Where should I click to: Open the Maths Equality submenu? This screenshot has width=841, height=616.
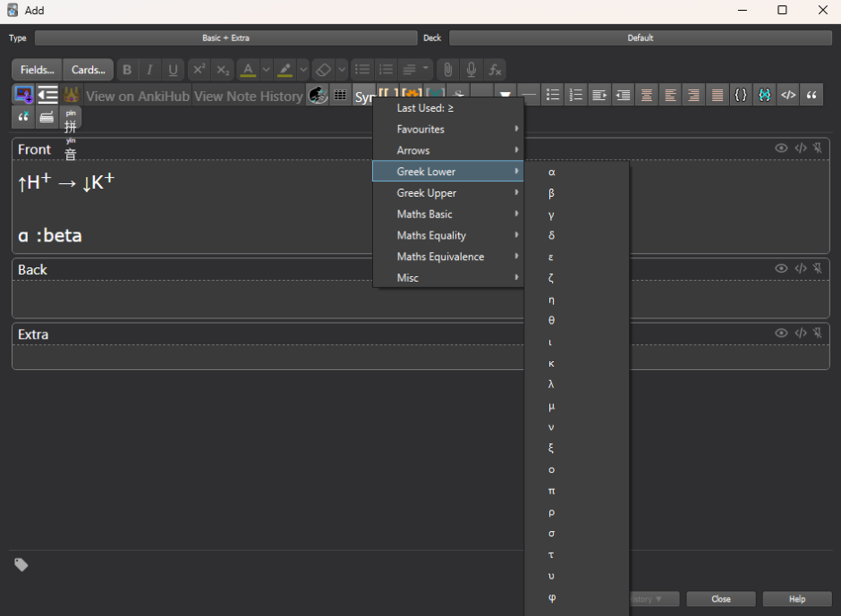click(x=448, y=235)
